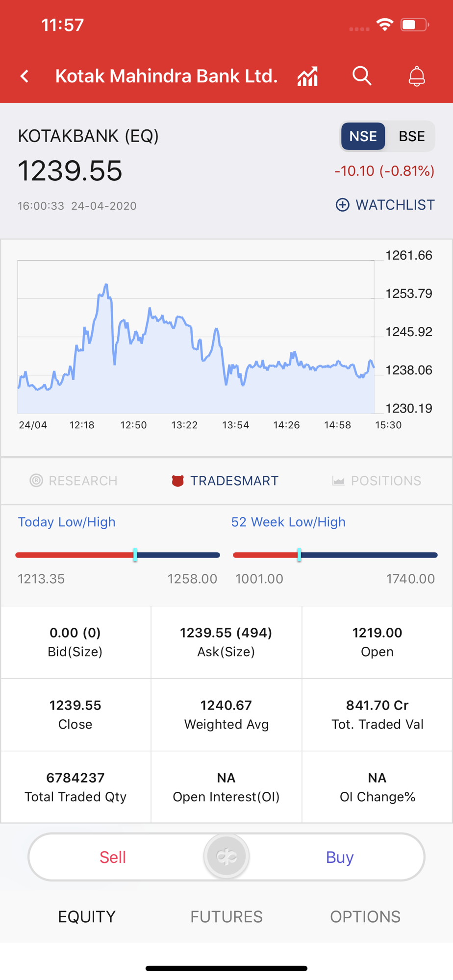Viewport: 453px width, 980px height.
Task: Tap the OI Change% cell
Action: [377, 787]
